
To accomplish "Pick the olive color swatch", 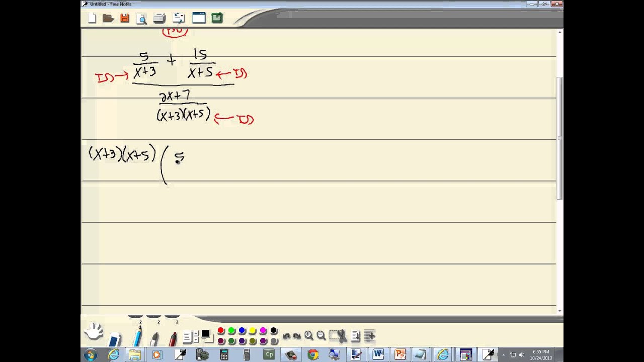I will click(253, 341).
